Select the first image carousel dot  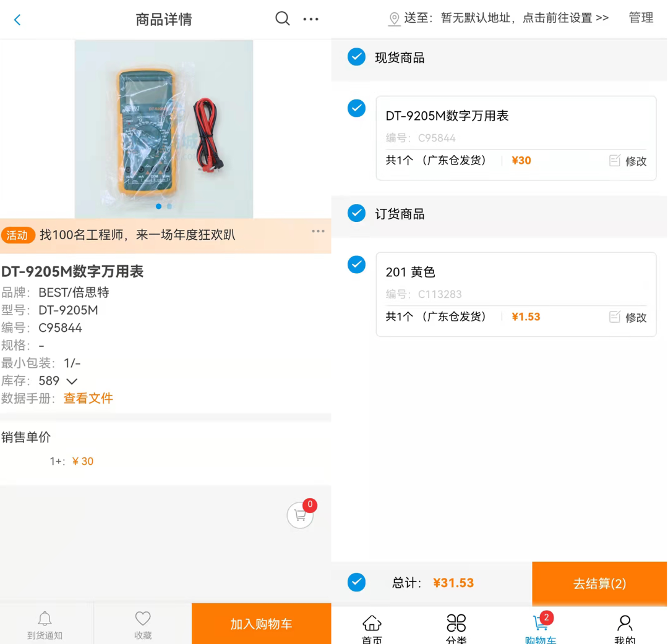point(158,206)
